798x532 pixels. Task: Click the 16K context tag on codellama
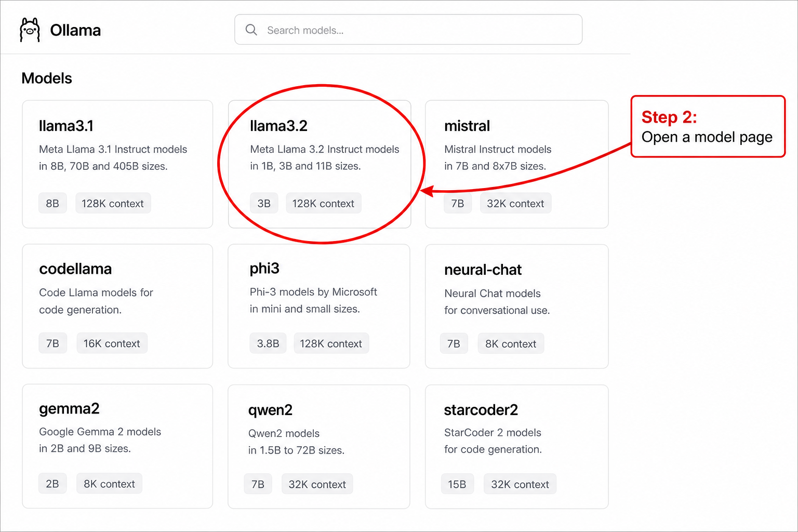click(x=112, y=343)
